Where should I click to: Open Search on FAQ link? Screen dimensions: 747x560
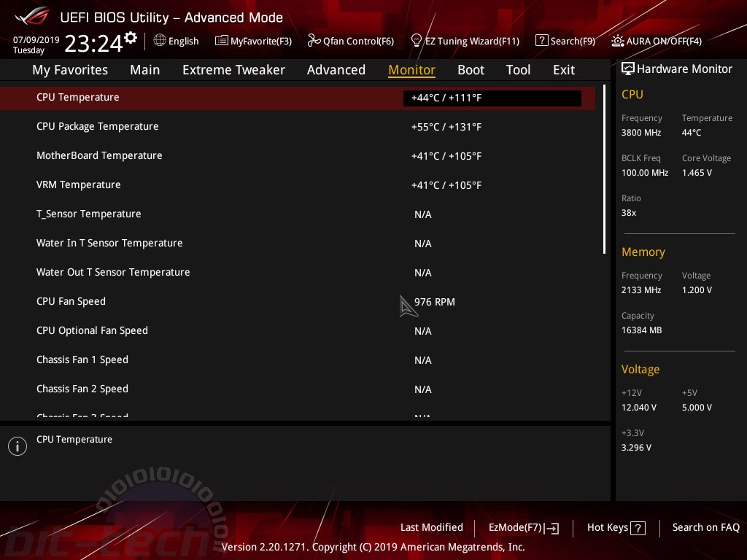705,528
